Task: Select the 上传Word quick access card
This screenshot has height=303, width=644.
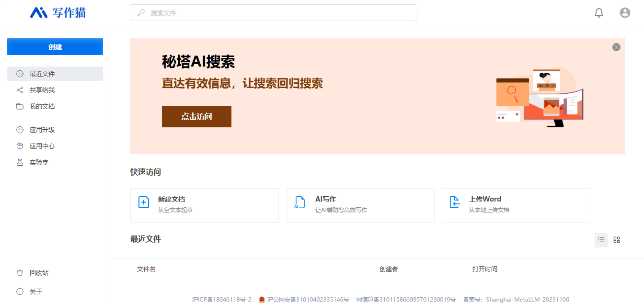Action: [516, 205]
